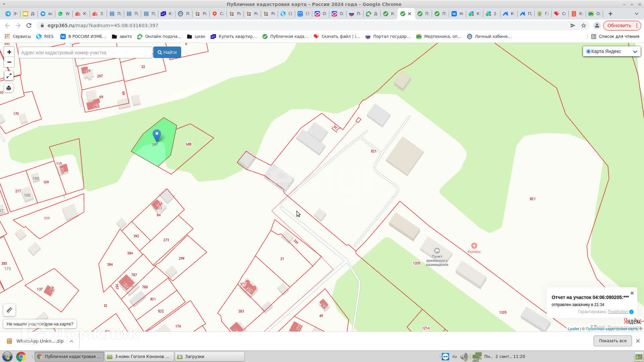Open the ruler measurement tool
The width and height of the screenshot is (644, 362).
[9, 310]
